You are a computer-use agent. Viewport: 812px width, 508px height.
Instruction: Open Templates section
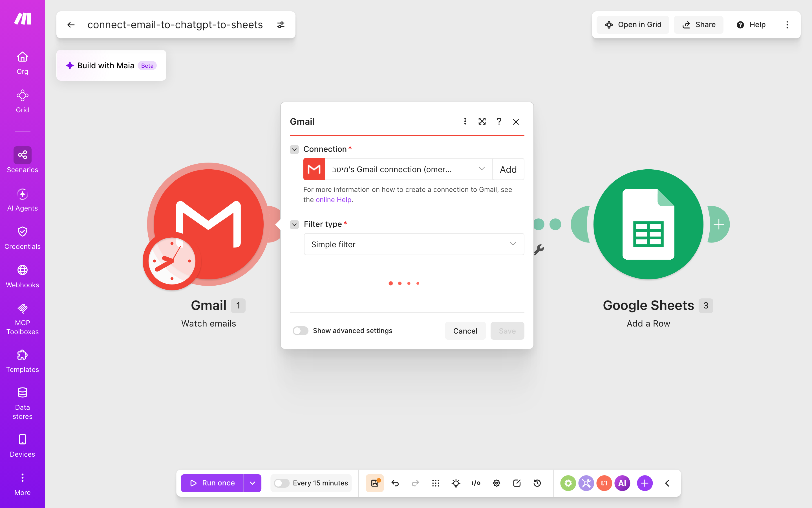pos(23,361)
